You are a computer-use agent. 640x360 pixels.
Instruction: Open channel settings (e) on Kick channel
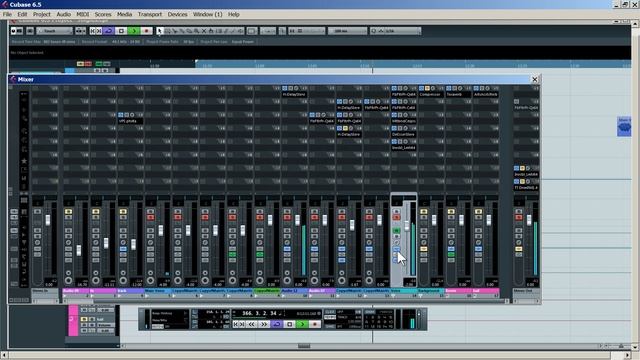123,242
